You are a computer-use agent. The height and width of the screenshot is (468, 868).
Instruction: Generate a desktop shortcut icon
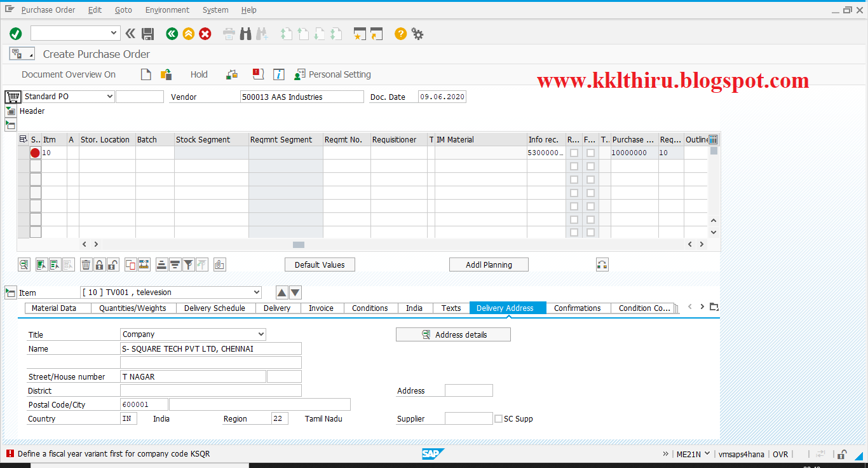[x=377, y=34]
